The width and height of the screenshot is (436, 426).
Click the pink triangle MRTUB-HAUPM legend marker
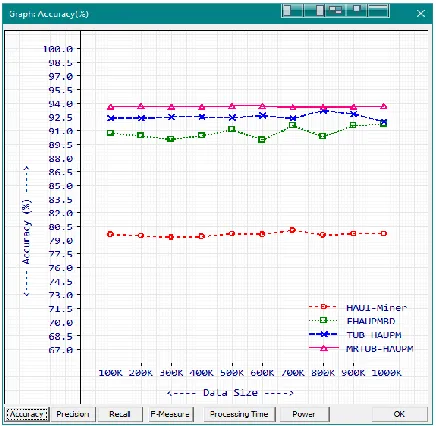pos(323,348)
